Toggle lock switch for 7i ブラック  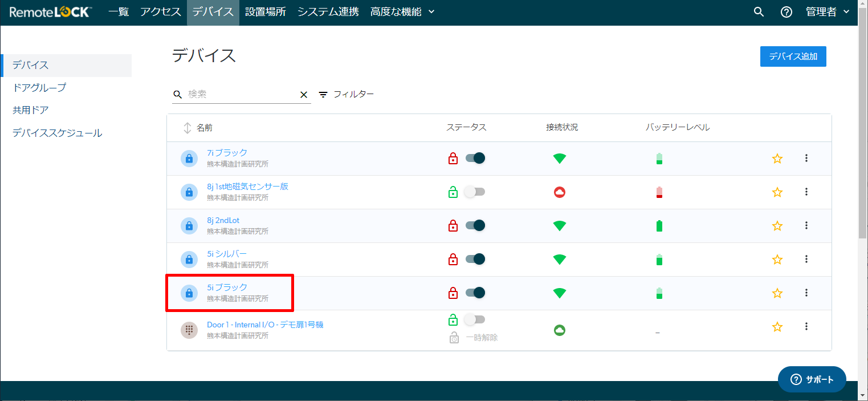click(475, 158)
